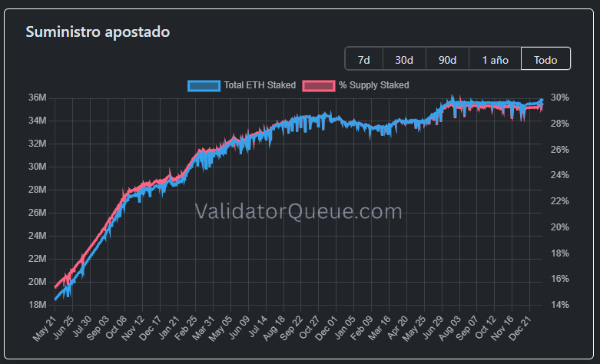Switch chart to 30d range
This screenshot has height=364, width=600.
pos(404,59)
